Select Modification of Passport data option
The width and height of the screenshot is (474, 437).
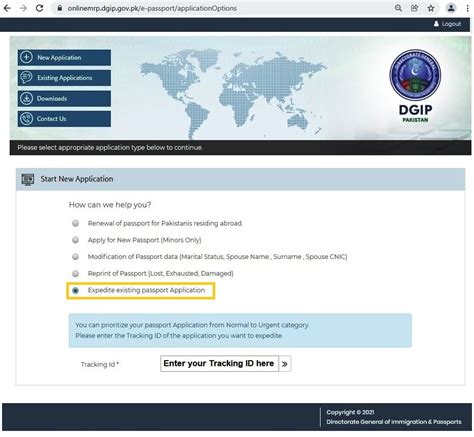pos(76,257)
